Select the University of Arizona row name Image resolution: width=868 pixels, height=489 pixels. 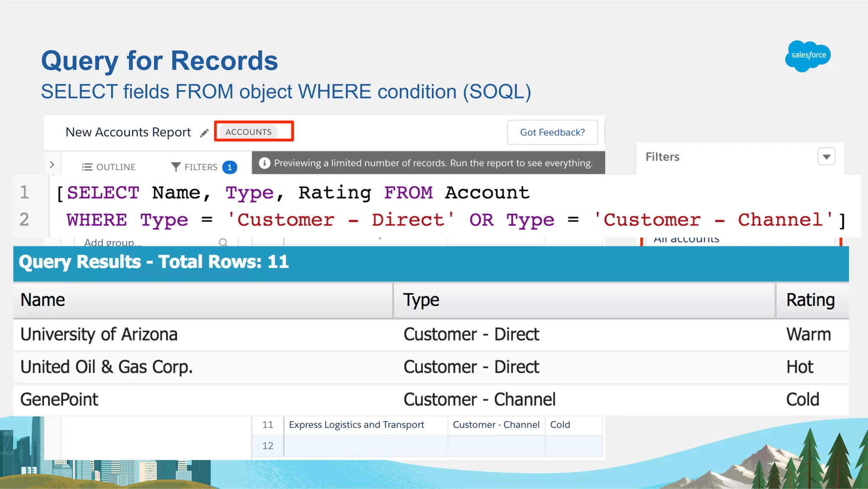(99, 335)
